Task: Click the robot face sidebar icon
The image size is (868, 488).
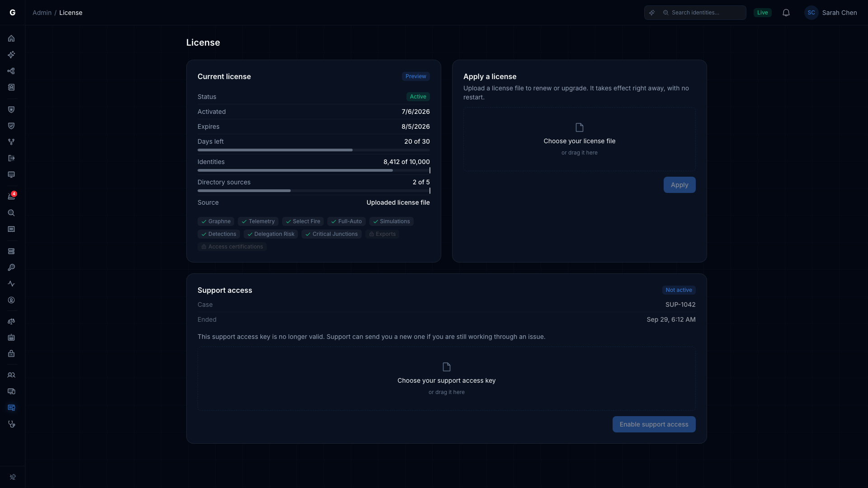Action: [x=11, y=338]
